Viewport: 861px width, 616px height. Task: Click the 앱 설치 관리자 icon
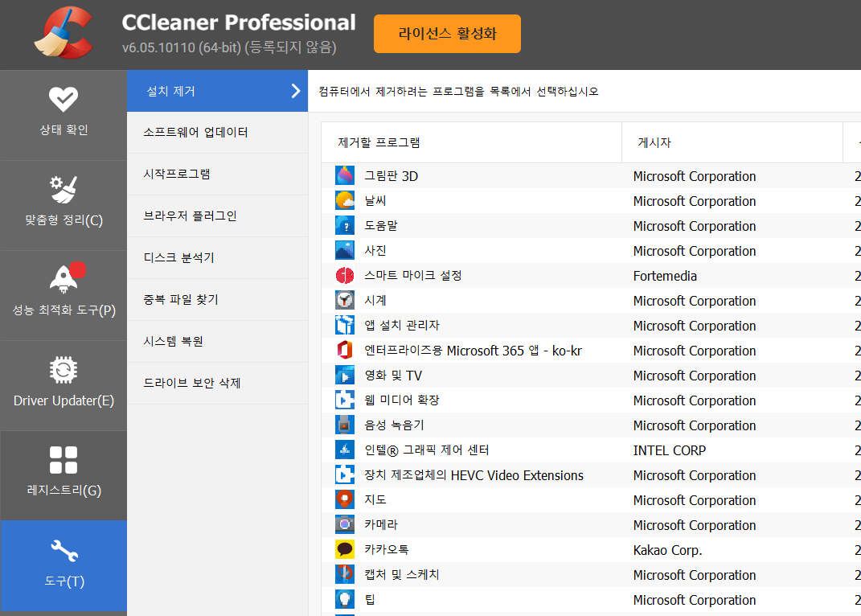click(x=345, y=326)
